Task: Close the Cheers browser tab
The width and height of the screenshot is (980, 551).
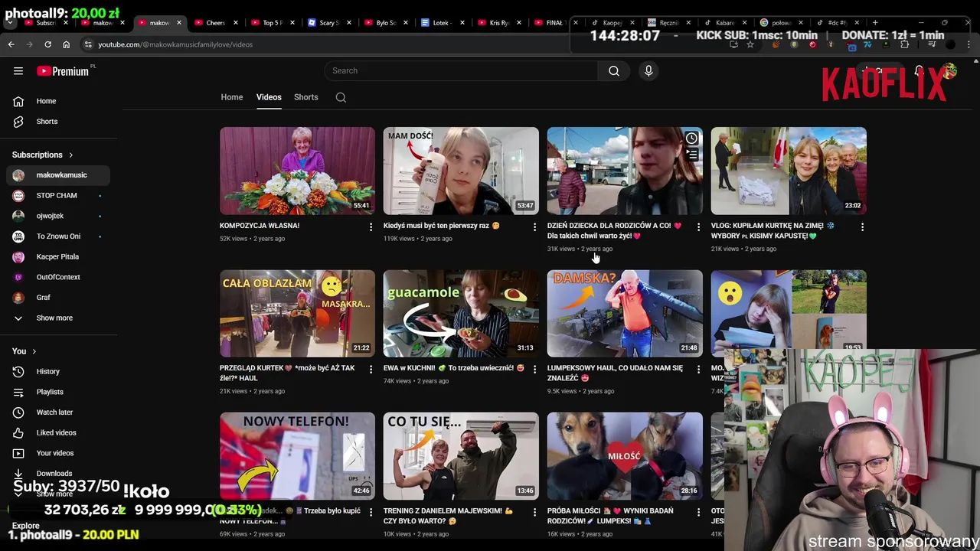Action: pyautogui.click(x=236, y=23)
